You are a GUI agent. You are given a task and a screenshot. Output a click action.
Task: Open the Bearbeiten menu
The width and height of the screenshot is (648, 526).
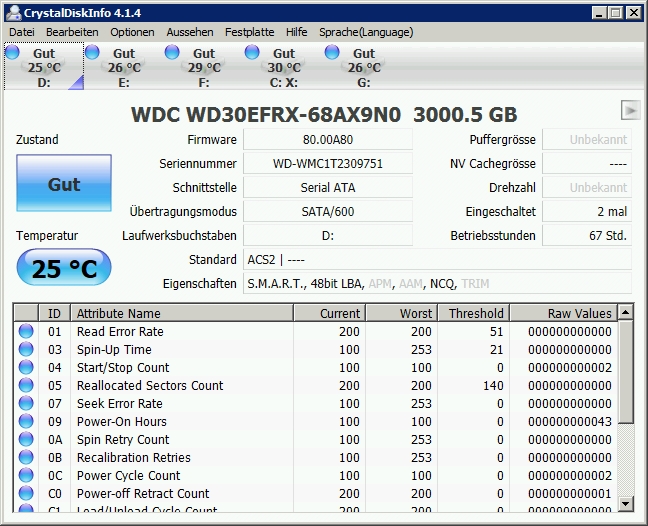pyautogui.click(x=72, y=32)
